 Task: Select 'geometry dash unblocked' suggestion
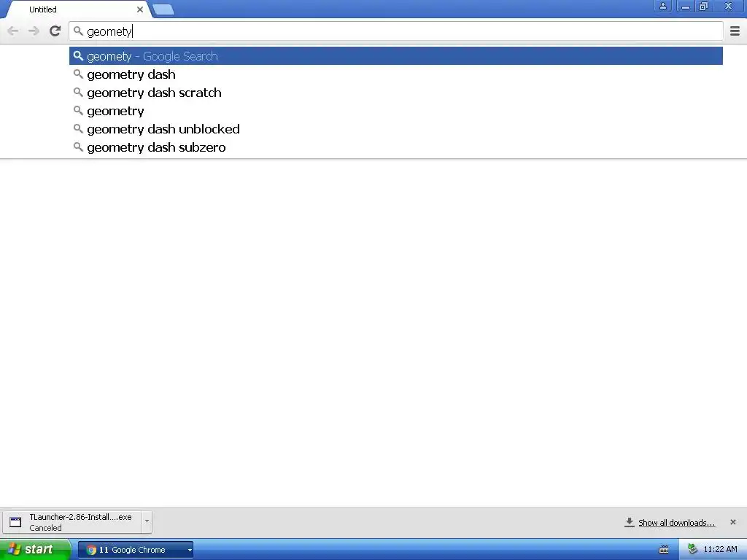coord(396,129)
